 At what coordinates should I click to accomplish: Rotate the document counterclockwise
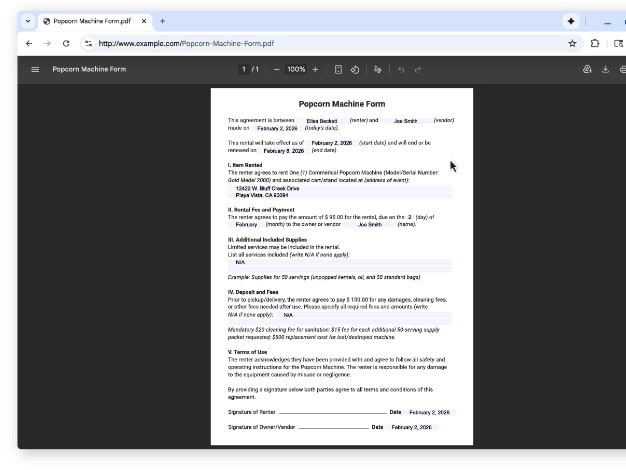coord(355,69)
